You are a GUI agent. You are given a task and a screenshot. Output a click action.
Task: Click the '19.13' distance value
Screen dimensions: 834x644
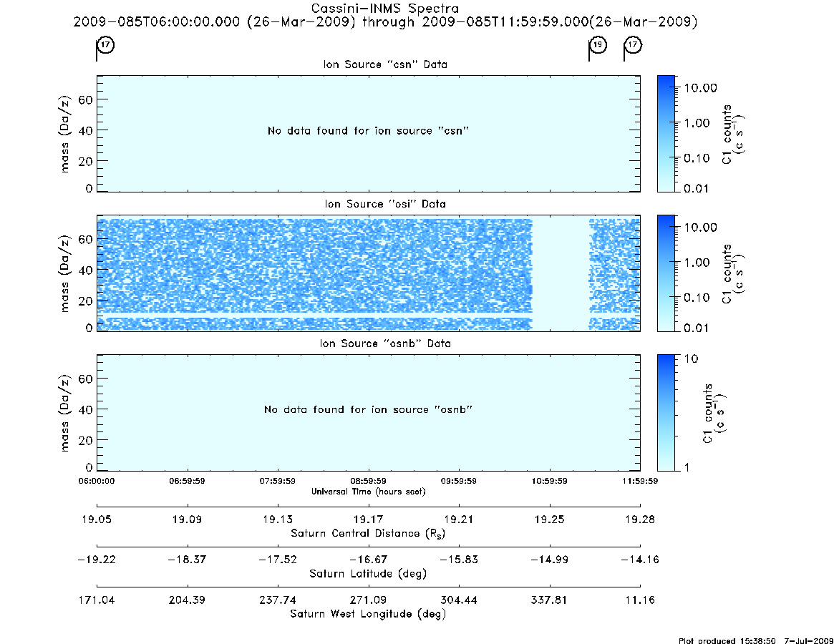click(x=278, y=519)
